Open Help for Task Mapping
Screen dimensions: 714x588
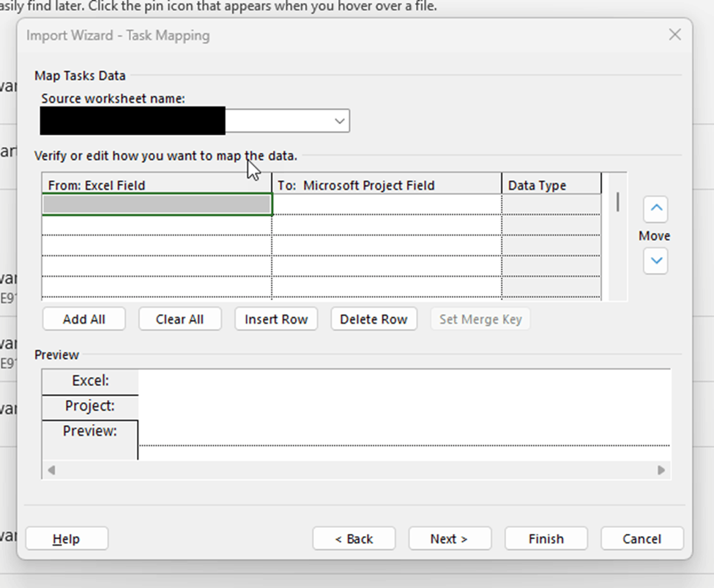66,538
